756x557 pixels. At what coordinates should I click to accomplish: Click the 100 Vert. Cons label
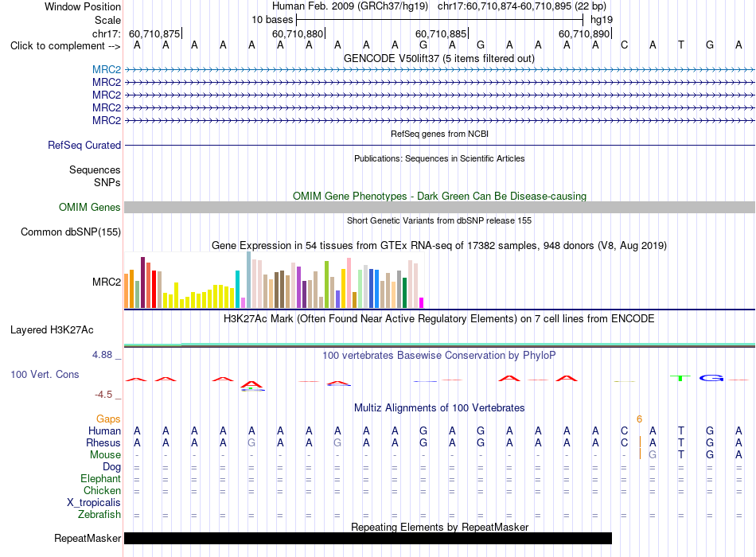pos(45,374)
